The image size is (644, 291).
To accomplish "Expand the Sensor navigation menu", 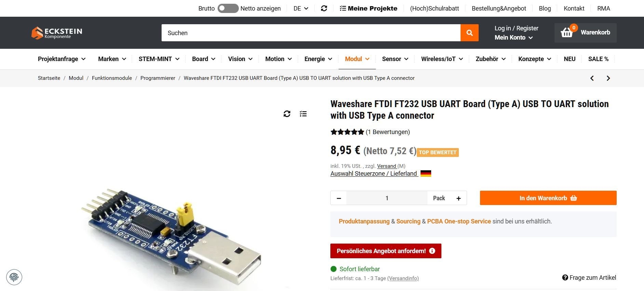I will click(x=395, y=59).
